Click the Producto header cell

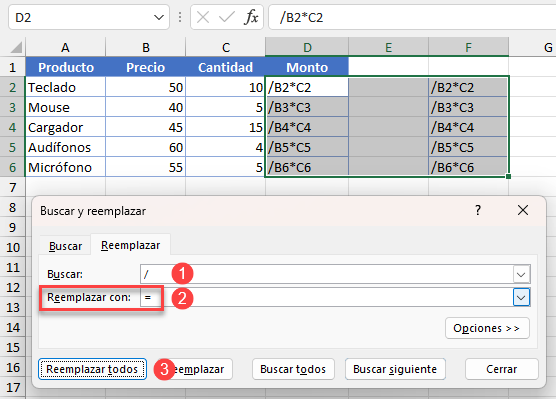(66, 67)
